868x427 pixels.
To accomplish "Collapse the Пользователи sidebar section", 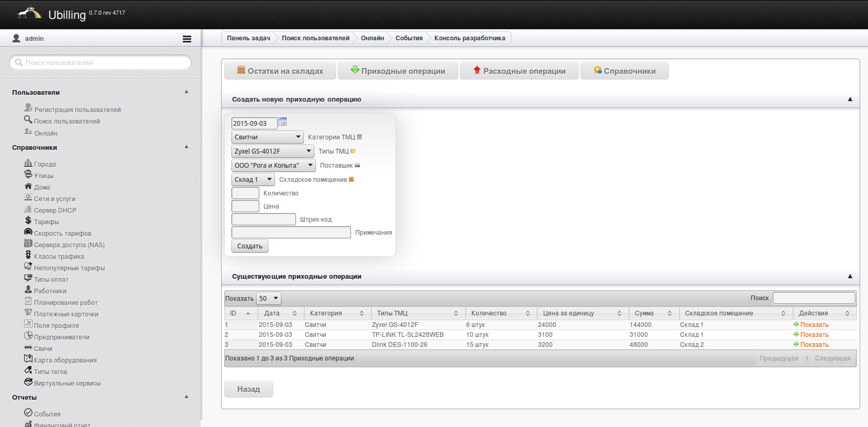I will [x=186, y=92].
